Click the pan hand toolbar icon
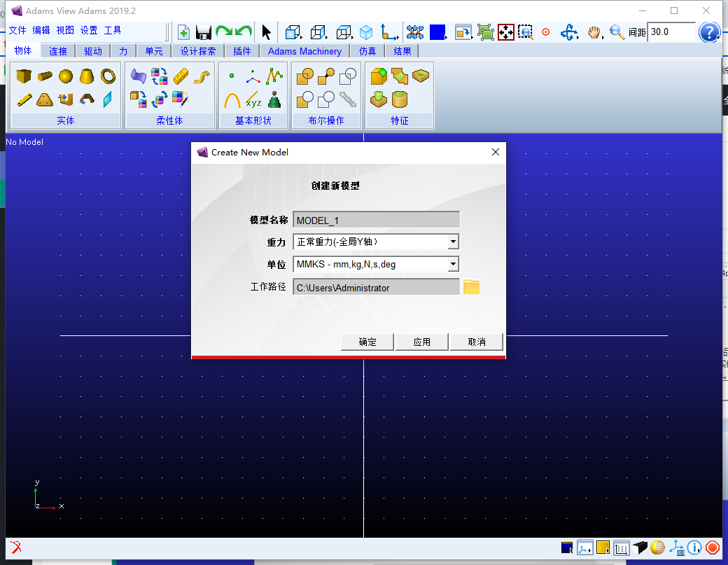The image size is (728, 565). (x=594, y=32)
